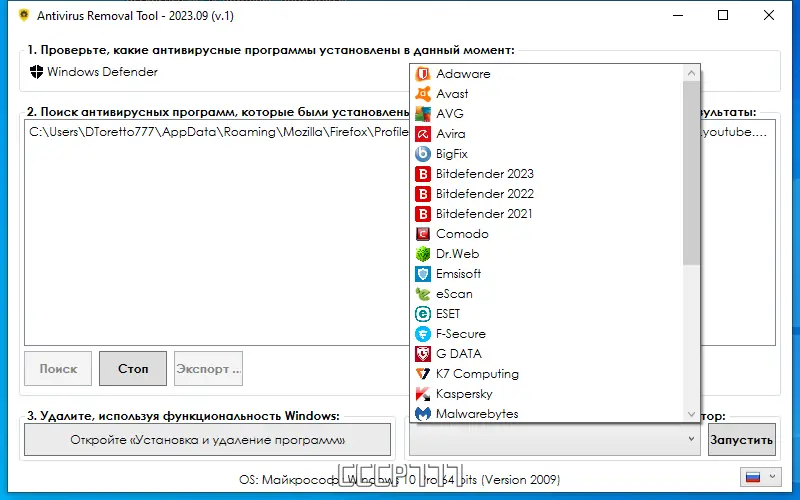800x500 pixels.
Task: Click the list scrollbar down arrow
Action: pyautogui.click(x=691, y=414)
